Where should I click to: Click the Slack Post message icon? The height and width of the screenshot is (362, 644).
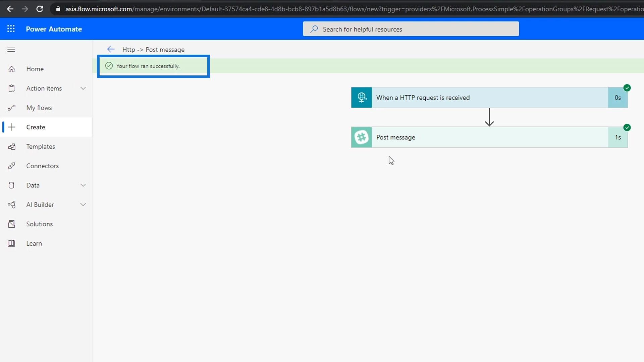(x=361, y=137)
